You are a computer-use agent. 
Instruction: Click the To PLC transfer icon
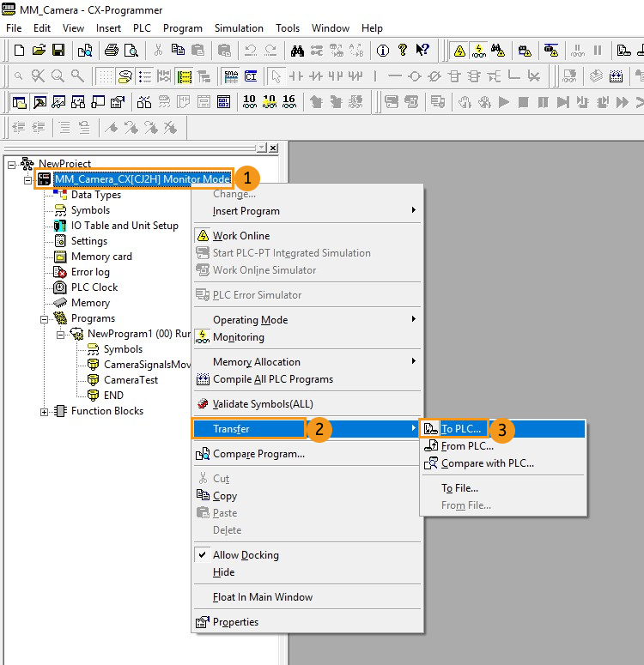coord(432,429)
